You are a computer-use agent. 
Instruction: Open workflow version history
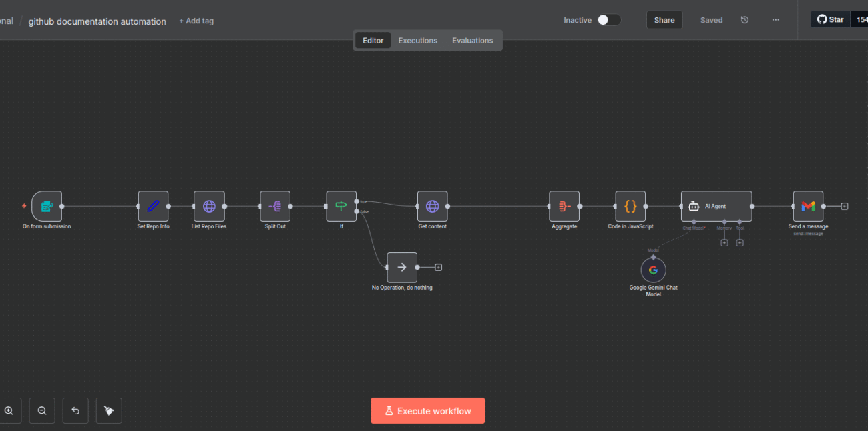click(x=744, y=20)
